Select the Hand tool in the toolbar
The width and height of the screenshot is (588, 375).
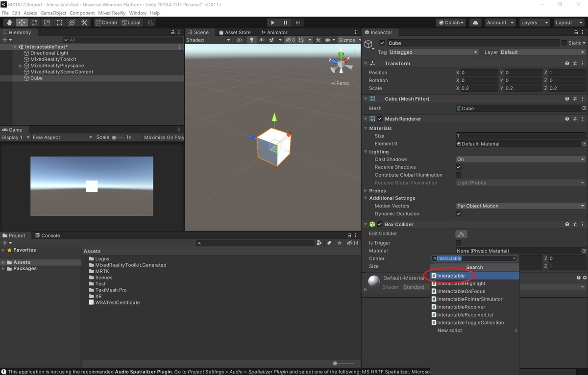click(9, 23)
